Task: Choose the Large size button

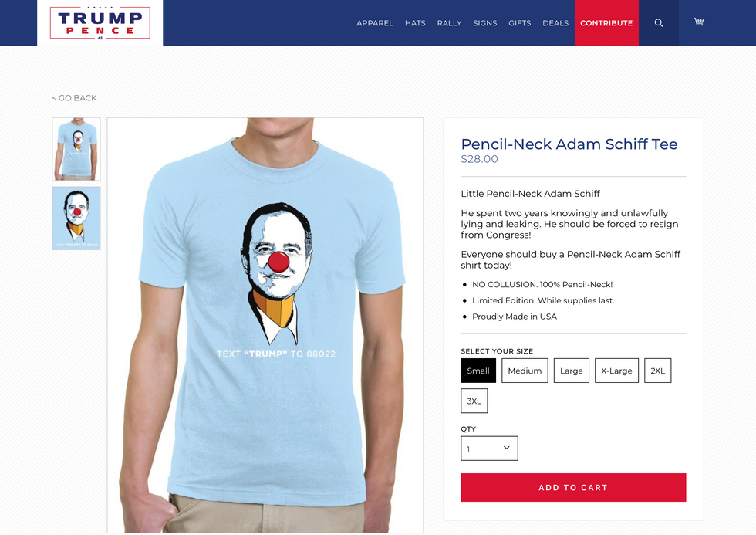Action: [572, 371]
